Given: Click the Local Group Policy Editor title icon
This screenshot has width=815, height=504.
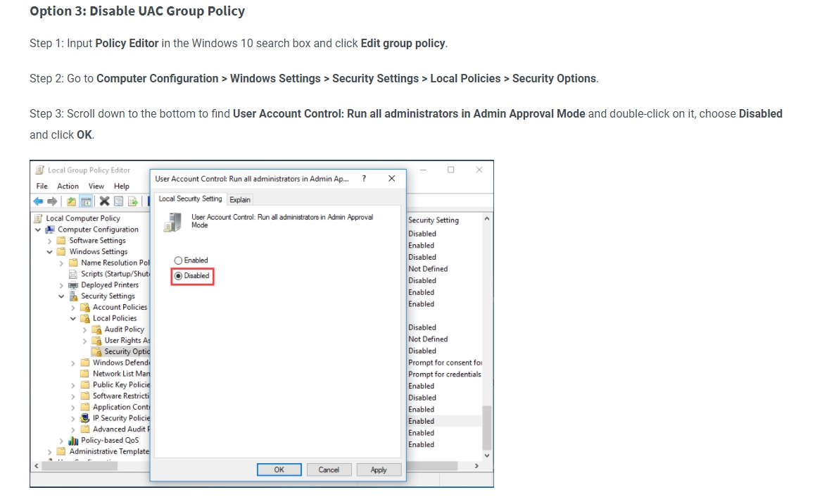Looking at the screenshot, I should pyautogui.click(x=39, y=170).
